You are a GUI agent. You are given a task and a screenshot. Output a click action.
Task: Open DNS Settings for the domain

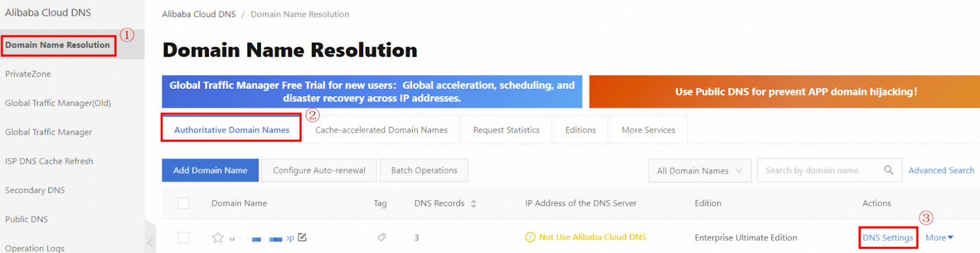pyautogui.click(x=888, y=238)
